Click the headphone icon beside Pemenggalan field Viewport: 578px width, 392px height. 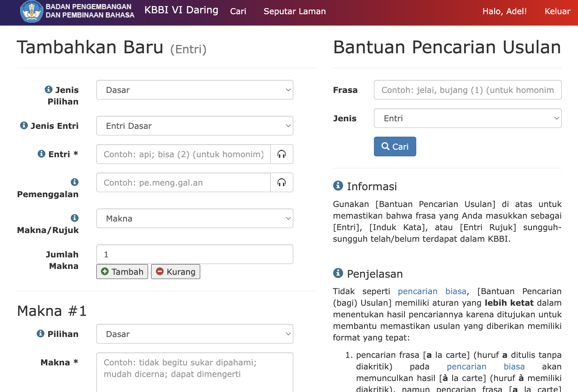coord(281,182)
